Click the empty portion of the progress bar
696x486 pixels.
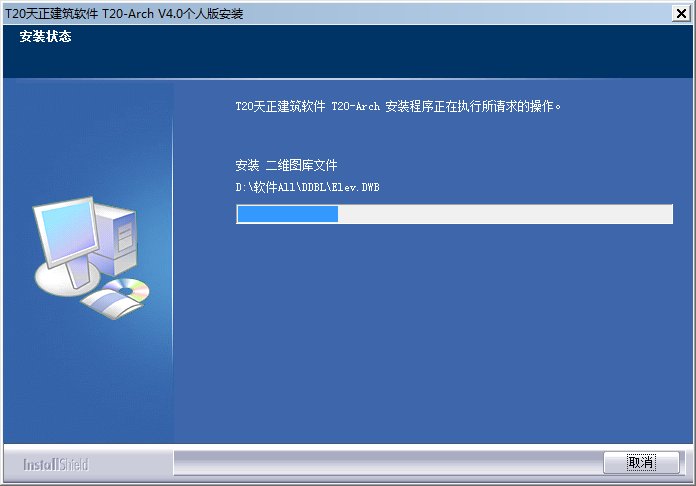pos(505,214)
